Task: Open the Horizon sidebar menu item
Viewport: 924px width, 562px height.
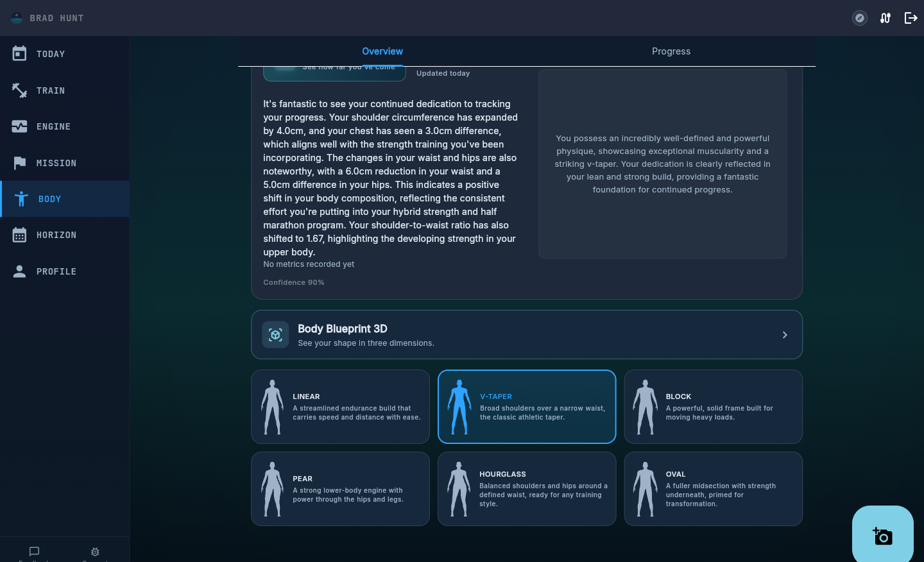Action: point(64,235)
